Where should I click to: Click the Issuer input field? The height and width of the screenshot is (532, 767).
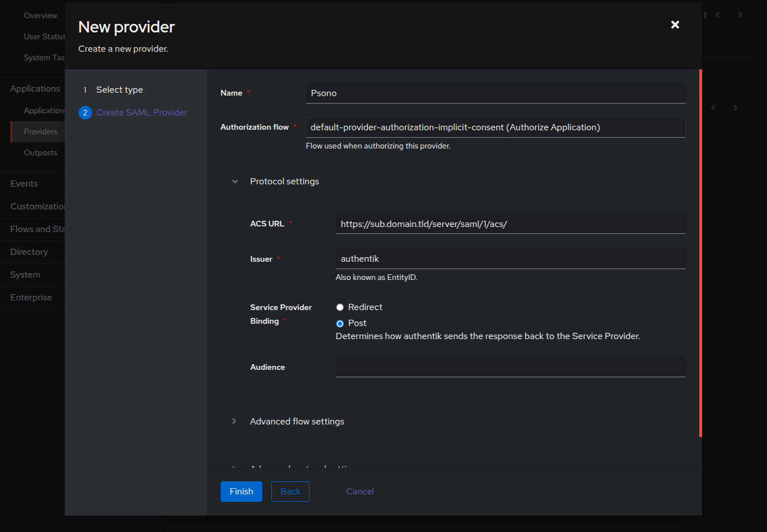pos(510,259)
